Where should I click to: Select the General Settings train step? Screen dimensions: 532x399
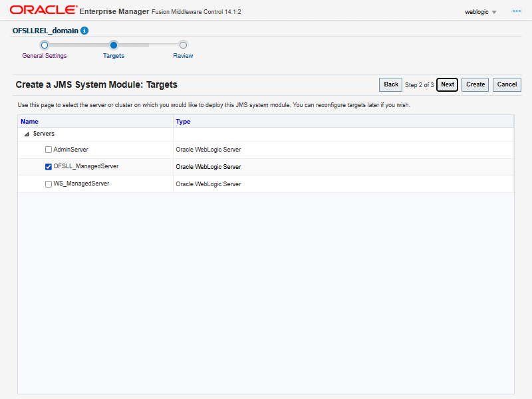tap(45, 56)
